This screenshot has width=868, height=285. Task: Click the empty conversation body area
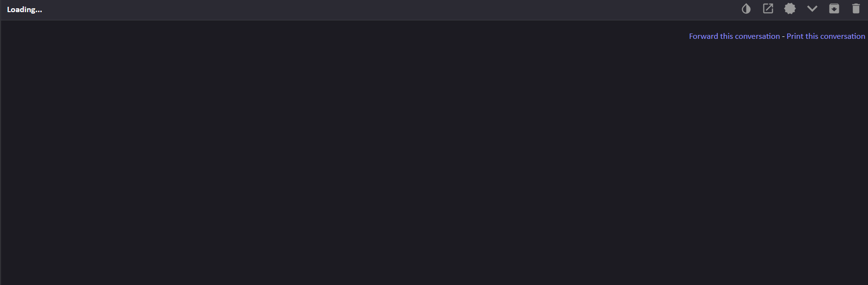click(x=434, y=160)
